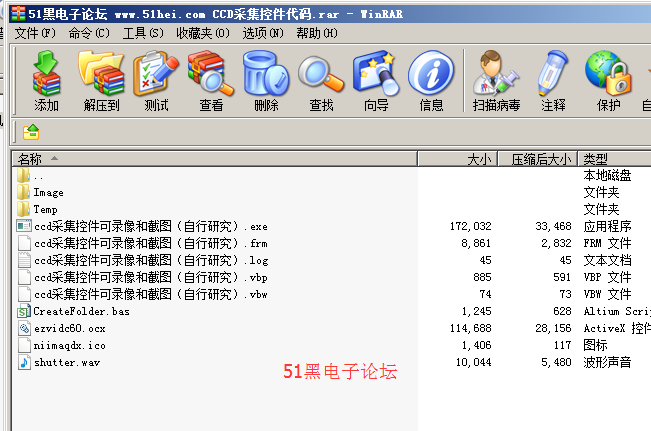Click size value '114,688'
This screenshot has height=431, width=651.
[x=470, y=328]
